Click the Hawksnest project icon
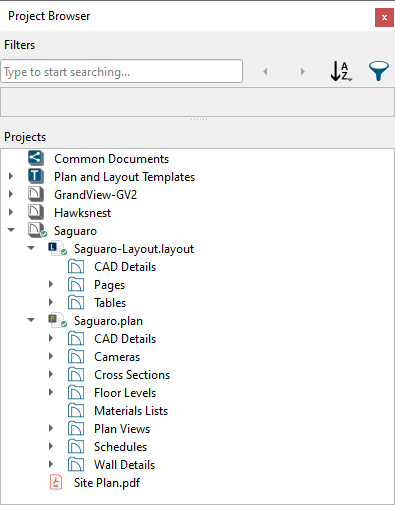Screen dimensions: 395x505 (x=36, y=212)
